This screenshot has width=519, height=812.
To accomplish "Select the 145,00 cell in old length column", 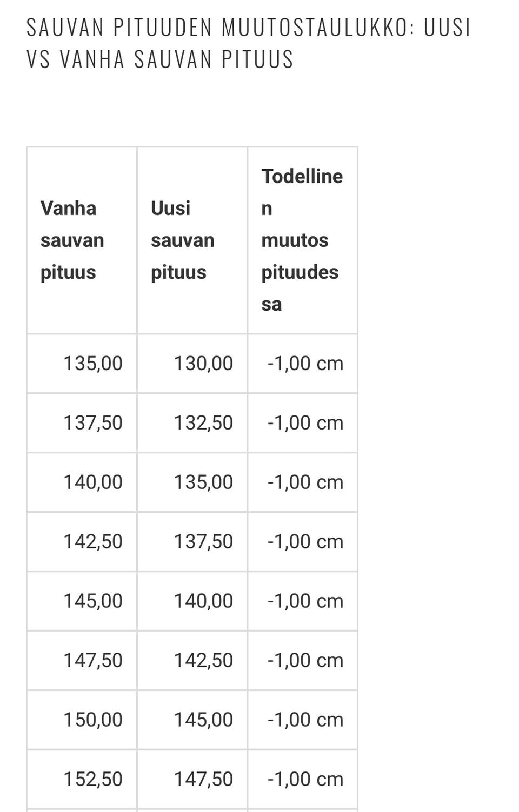I will 93,601.
